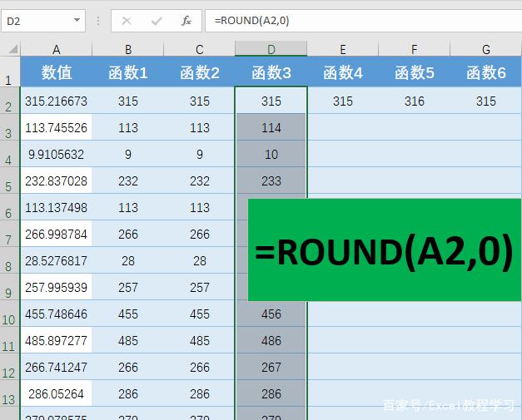Select the green =ROUND(A2,0) text box

coord(385,250)
